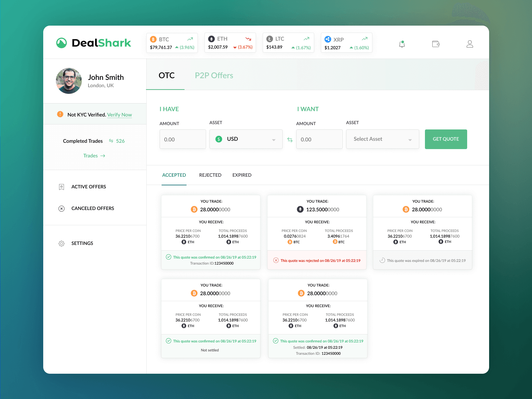Viewport: 532px width, 399px height.
Task: Open the USD asset dropdown
Action: pyautogui.click(x=246, y=139)
